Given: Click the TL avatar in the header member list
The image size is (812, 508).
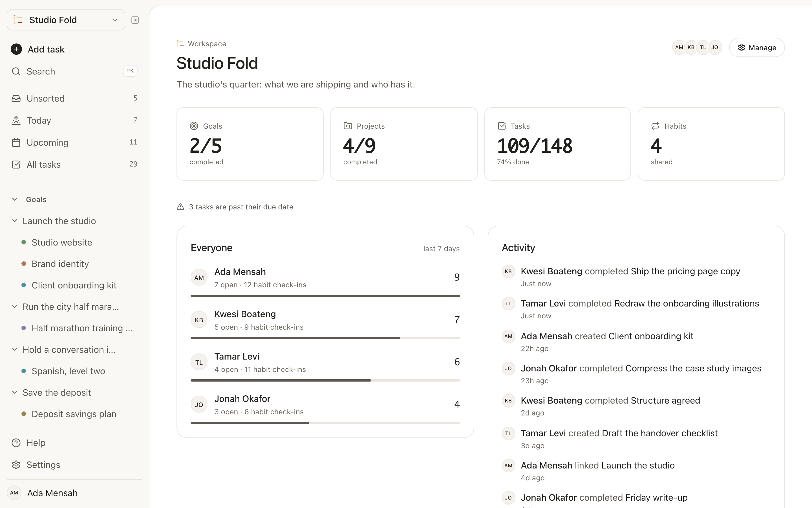Looking at the screenshot, I should (703, 47).
